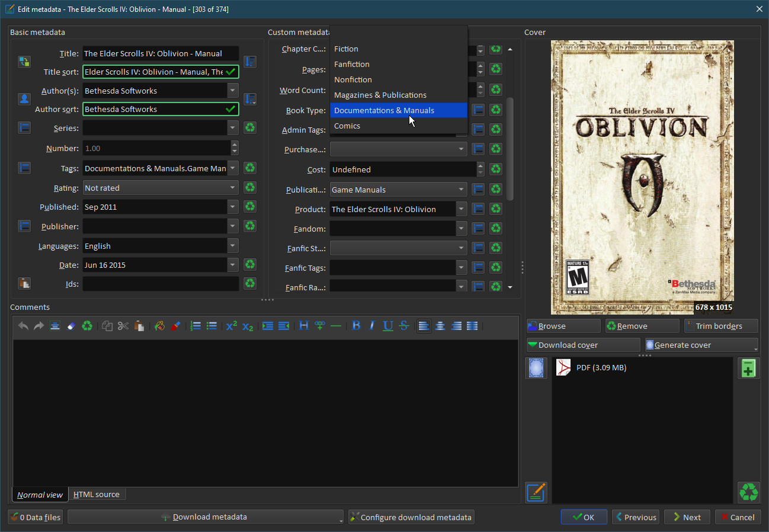Screen dimensions: 769x532
Task: Switch to the HTML source tab
Action: (x=96, y=494)
